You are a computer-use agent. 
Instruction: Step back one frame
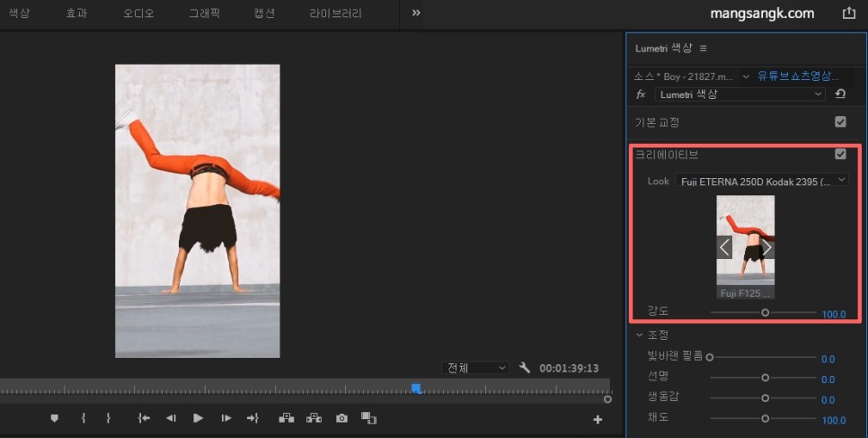171,418
